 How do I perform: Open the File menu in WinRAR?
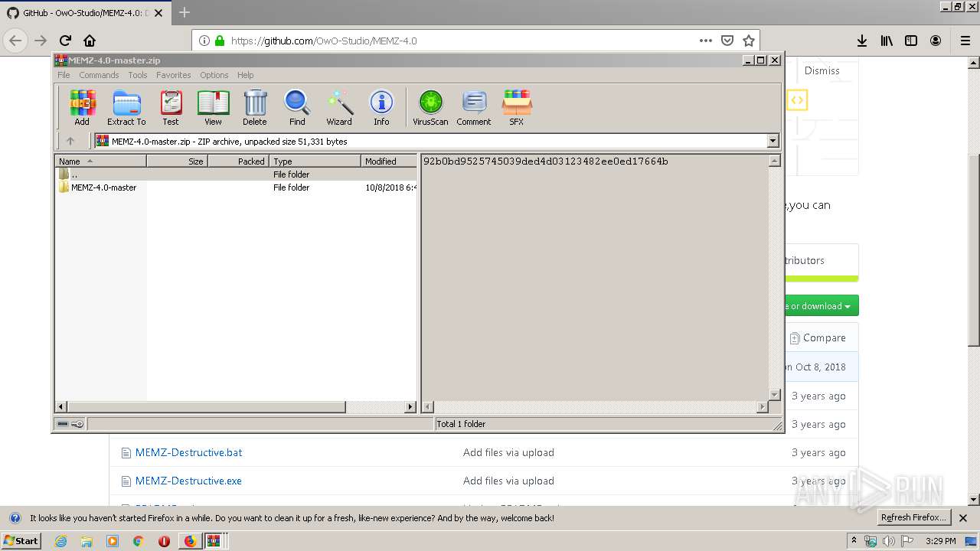coord(64,75)
